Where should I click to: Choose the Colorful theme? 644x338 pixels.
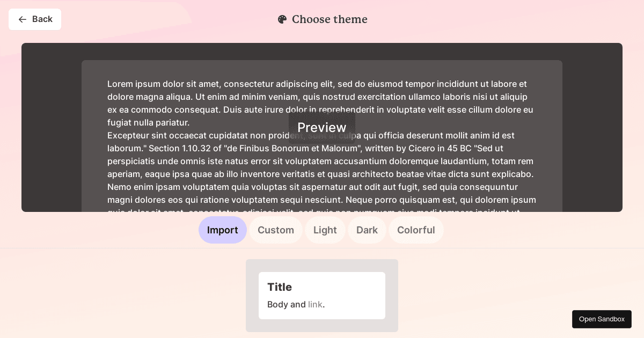(416, 230)
